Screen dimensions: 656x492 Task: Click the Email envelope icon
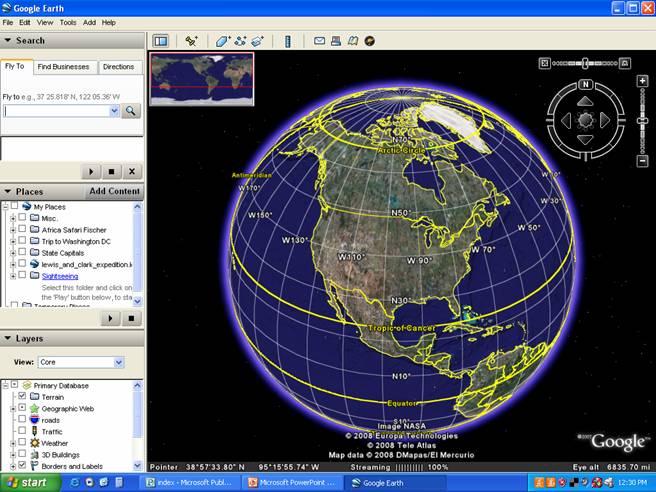click(320, 41)
